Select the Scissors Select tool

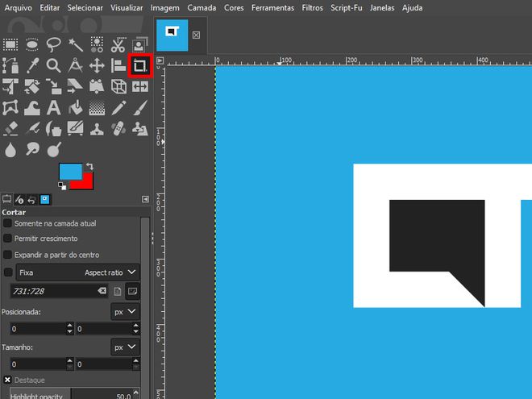coord(118,44)
